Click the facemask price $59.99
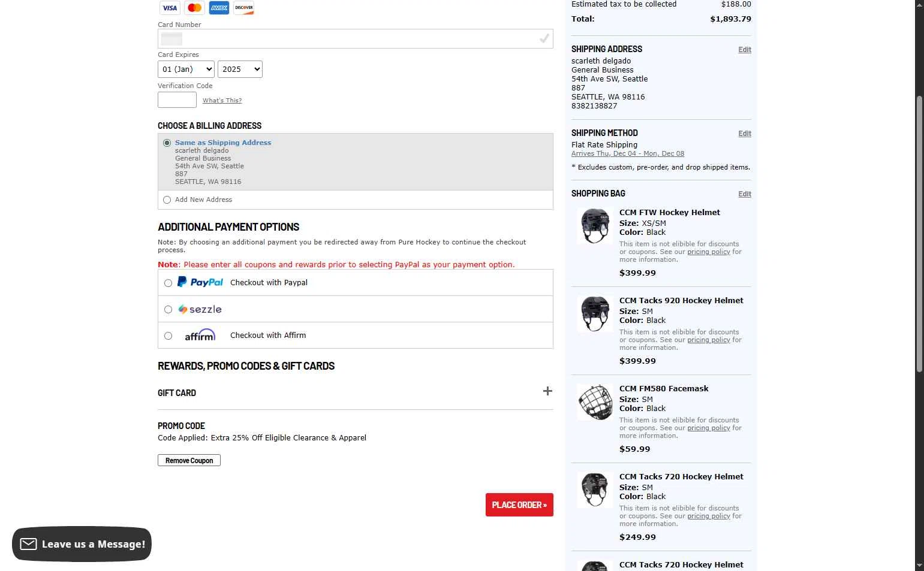 coord(634,449)
